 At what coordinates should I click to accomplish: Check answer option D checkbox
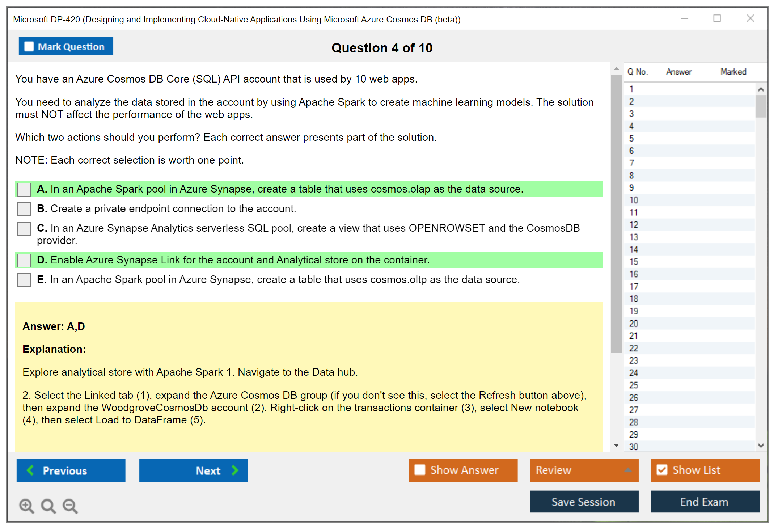point(24,260)
